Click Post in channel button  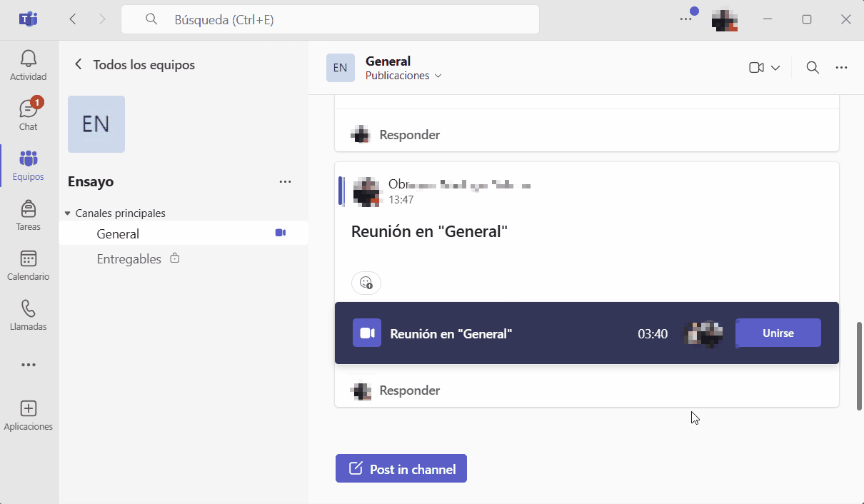[401, 469]
